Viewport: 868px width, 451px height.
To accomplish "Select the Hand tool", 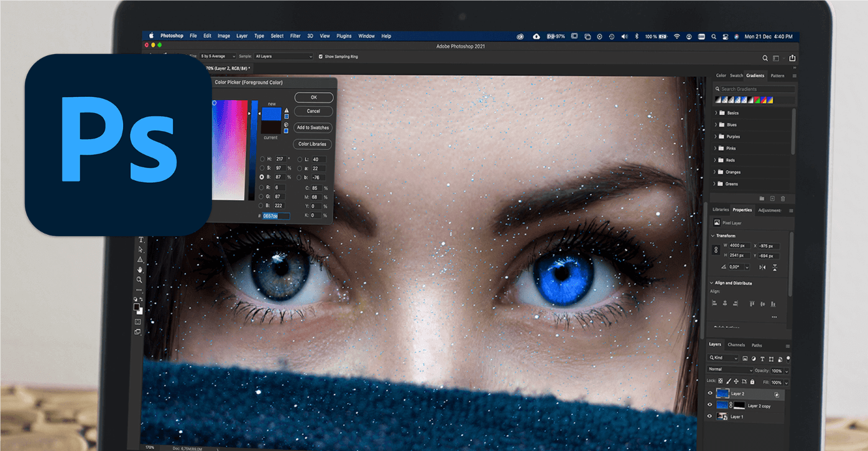I will point(141,269).
